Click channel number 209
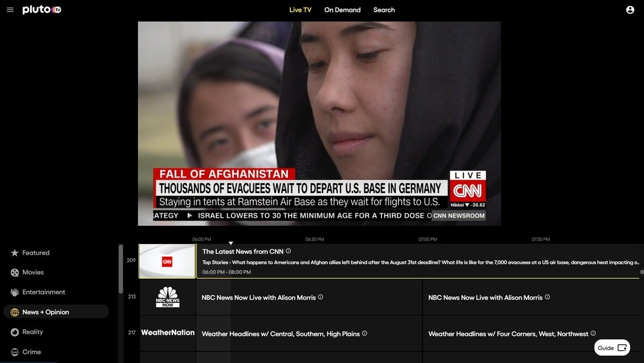Image resolution: width=644 pixels, height=363 pixels. [x=131, y=260]
